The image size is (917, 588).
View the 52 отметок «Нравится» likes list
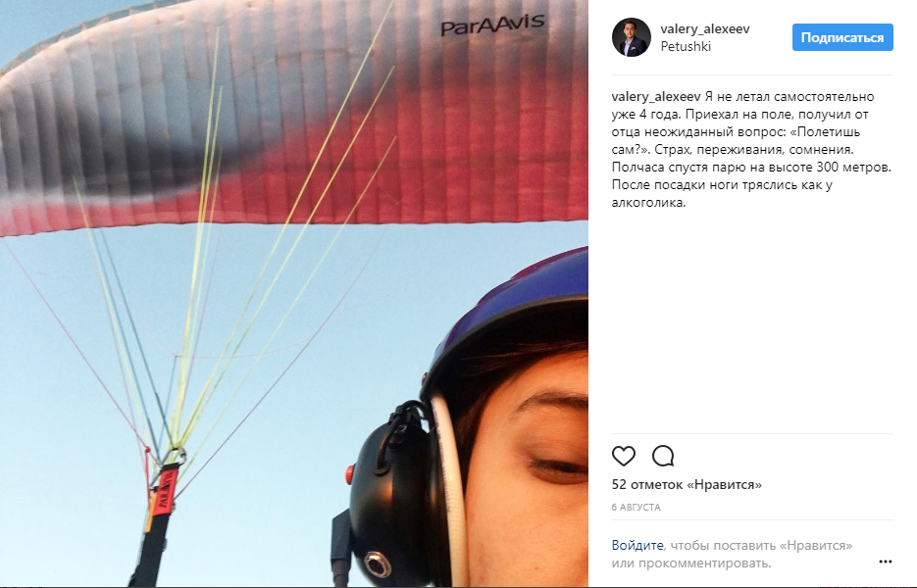pyautogui.click(x=687, y=484)
